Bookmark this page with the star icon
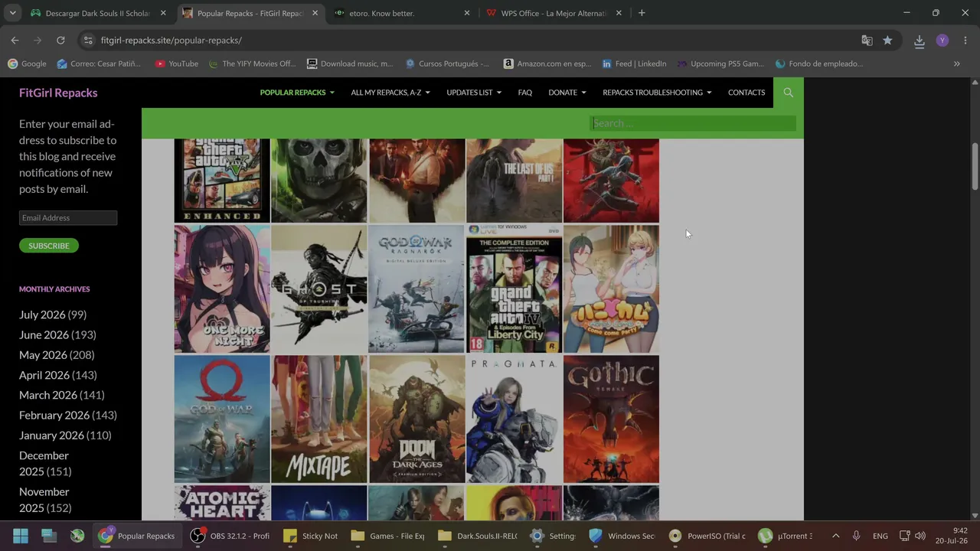The height and width of the screenshot is (551, 980). (x=887, y=40)
